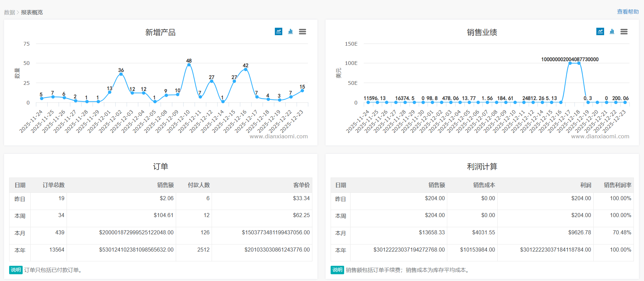The image size is (644, 281).
Task: Select the 本月 row in 订单 table
Action: coord(20,233)
